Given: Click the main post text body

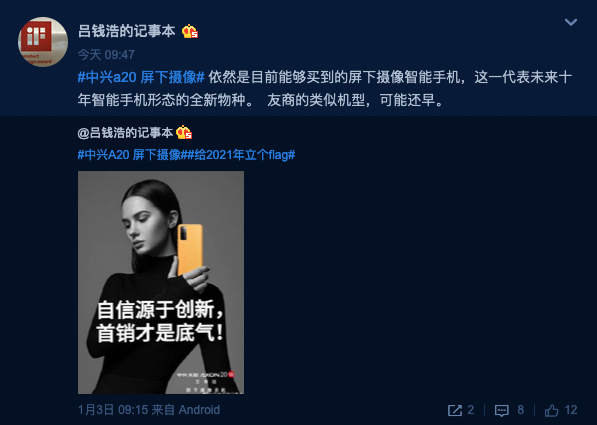Looking at the screenshot, I should [324, 89].
